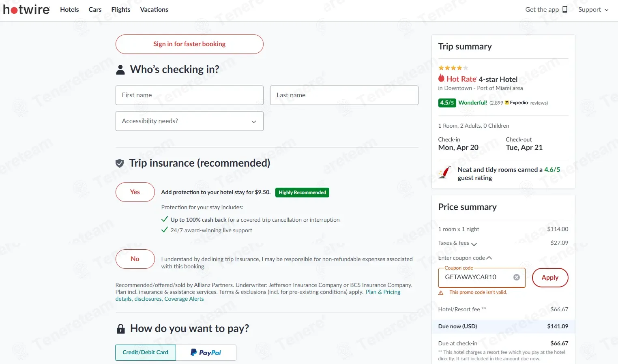
Task: Click the Due at check-in $66.67 amount
Action: click(x=559, y=343)
